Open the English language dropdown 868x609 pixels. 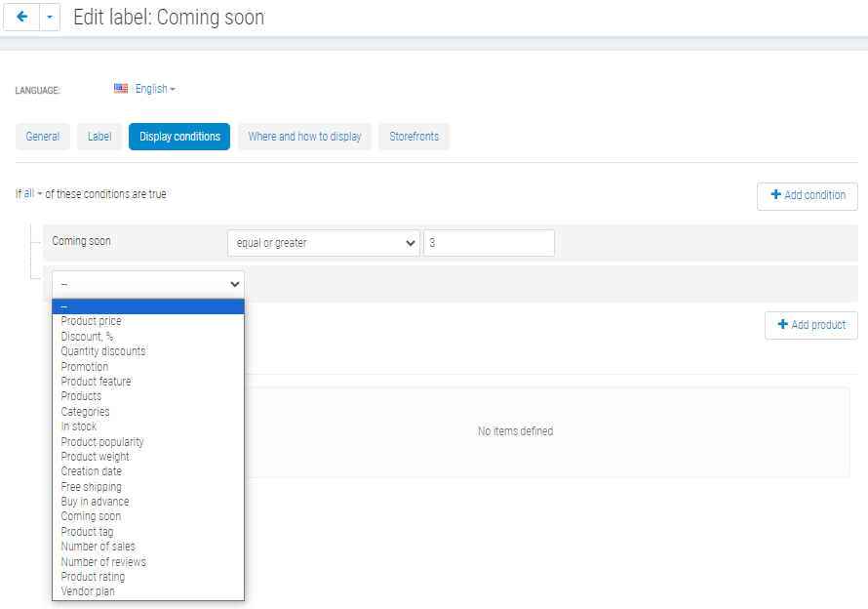pos(155,89)
